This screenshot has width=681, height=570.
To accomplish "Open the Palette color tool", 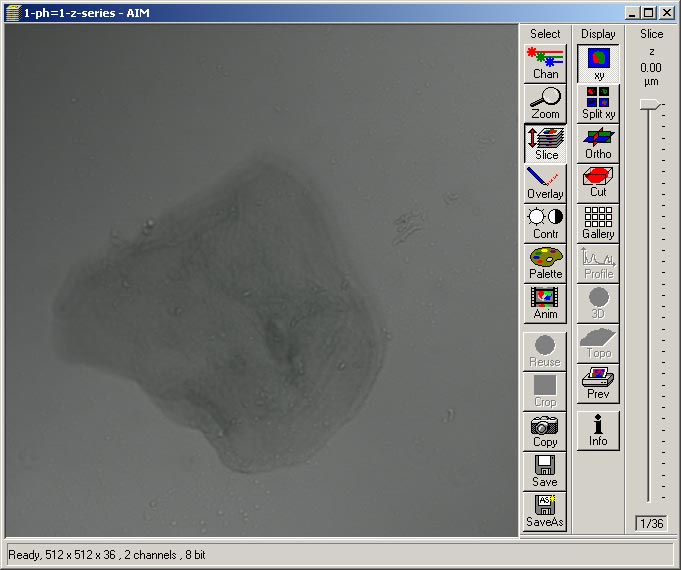I will (x=545, y=264).
